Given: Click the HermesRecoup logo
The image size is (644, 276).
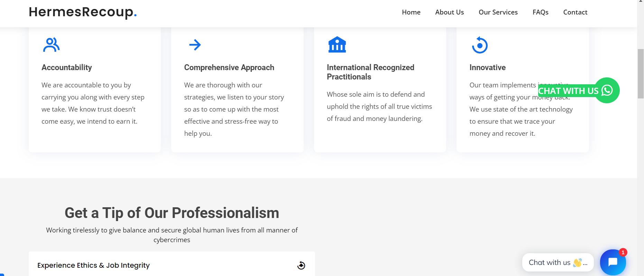Looking at the screenshot, I should 83,12.
